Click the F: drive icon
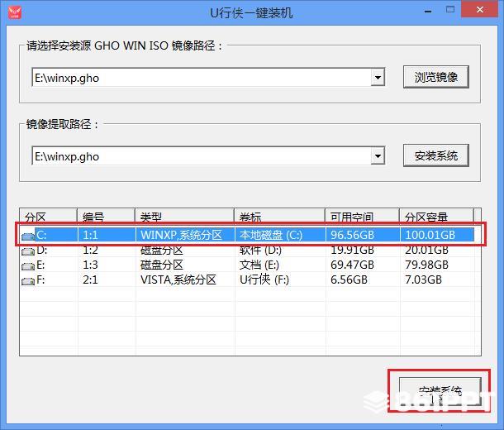This screenshot has height=430, width=504. pos(28,281)
